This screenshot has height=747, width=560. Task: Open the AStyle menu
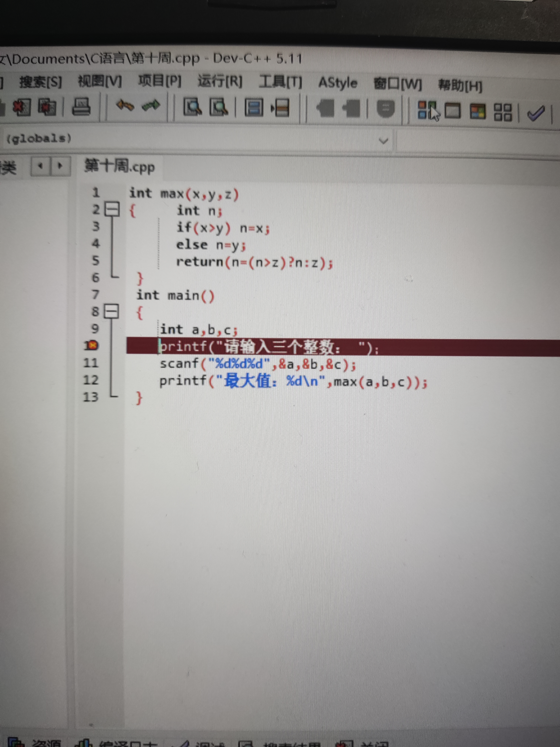pyautogui.click(x=337, y=83)
